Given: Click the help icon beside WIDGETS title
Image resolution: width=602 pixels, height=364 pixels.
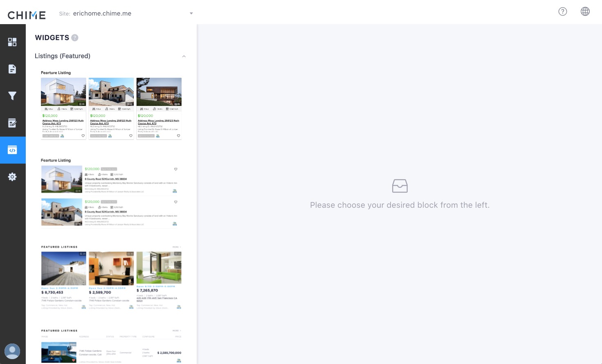Looking at the screenshot, I should [x=75, y=38].
